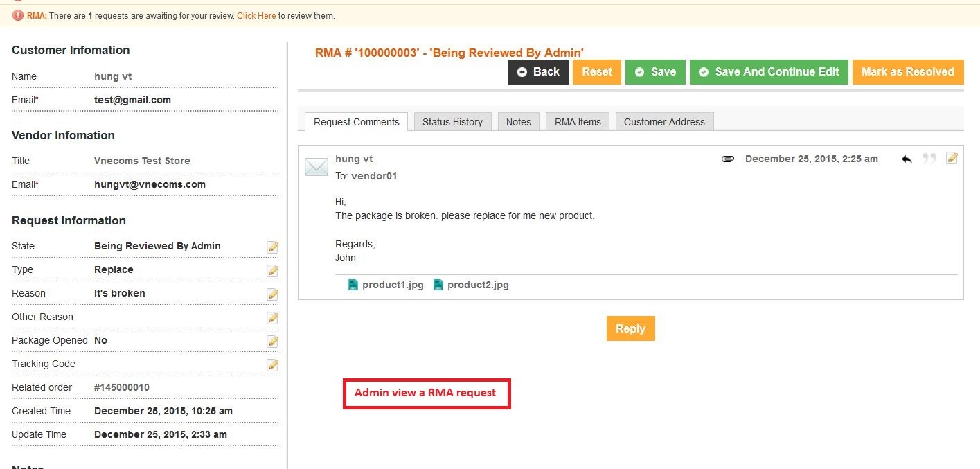The width and height of the screenshot is (980, 469).
Task: Edit the Tracking Code pencil icon
Action: tap(273, 365)
